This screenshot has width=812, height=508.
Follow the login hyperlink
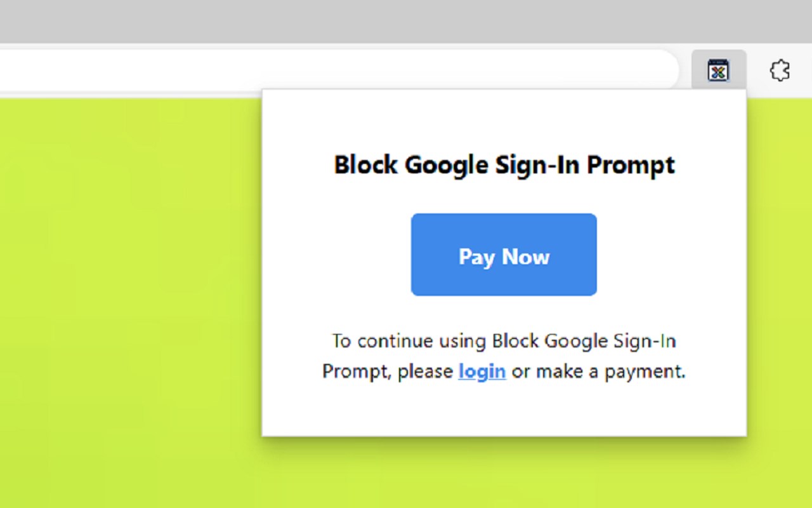pos(481,371)
